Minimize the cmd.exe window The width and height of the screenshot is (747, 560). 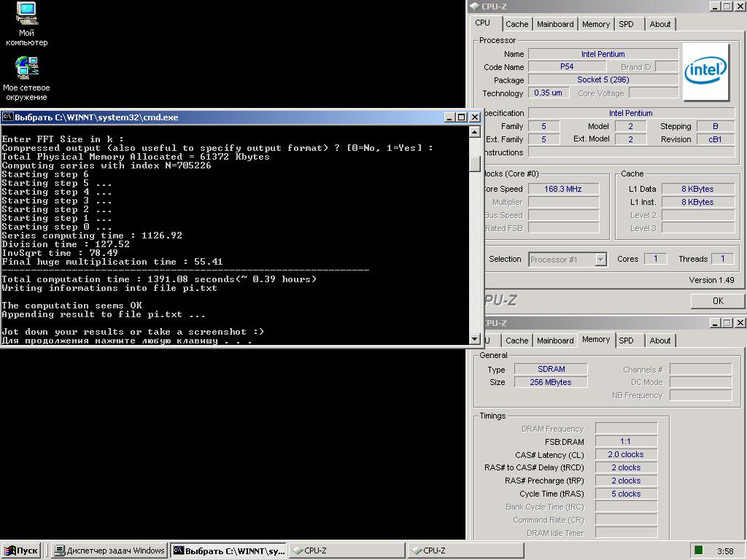(449, 117)
